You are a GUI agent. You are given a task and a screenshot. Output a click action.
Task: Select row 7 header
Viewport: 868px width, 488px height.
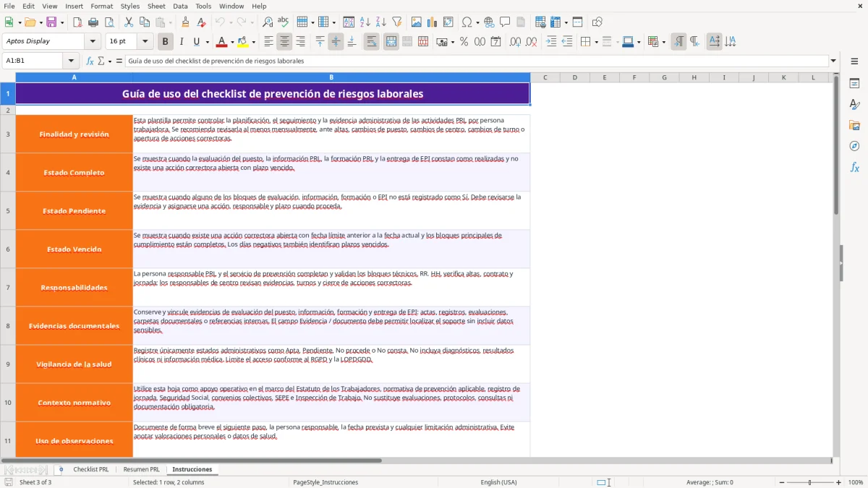[8, 287]
